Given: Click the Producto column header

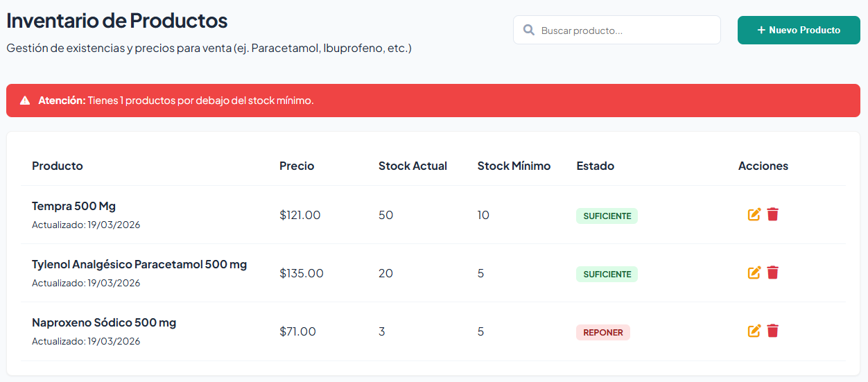Looking at the screenshot, I should pyautogui.click(x=58, y=166).
